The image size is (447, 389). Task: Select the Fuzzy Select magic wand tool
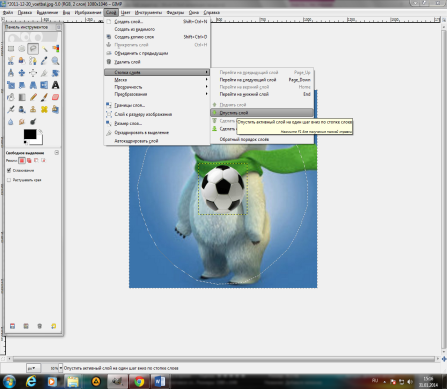tap(44, 49)
